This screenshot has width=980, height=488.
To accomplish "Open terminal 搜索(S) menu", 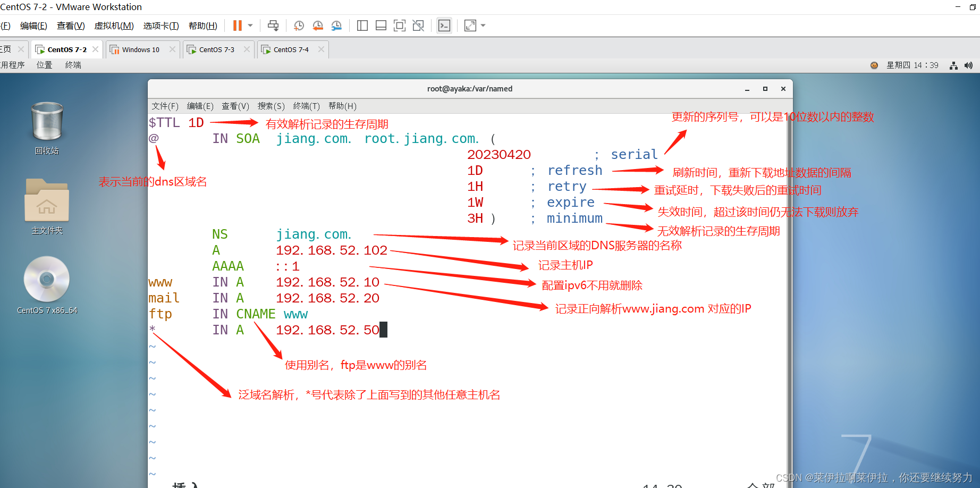I will [x=271, y=106].
